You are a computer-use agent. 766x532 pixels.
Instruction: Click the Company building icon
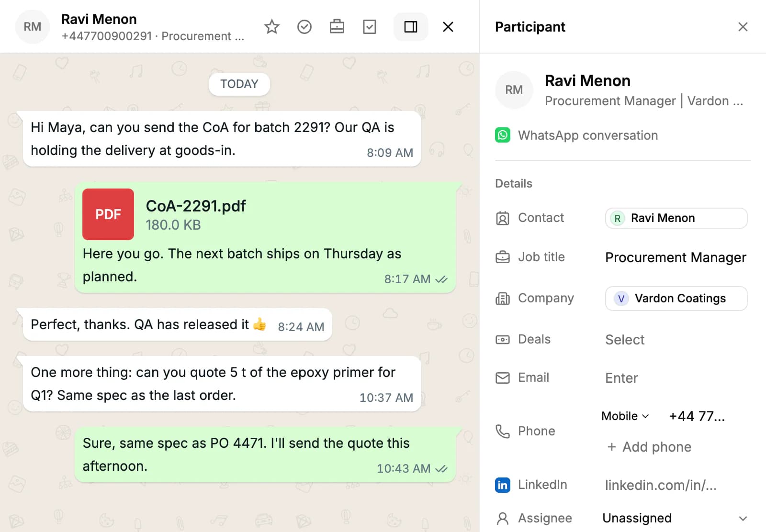coord(503,299)
